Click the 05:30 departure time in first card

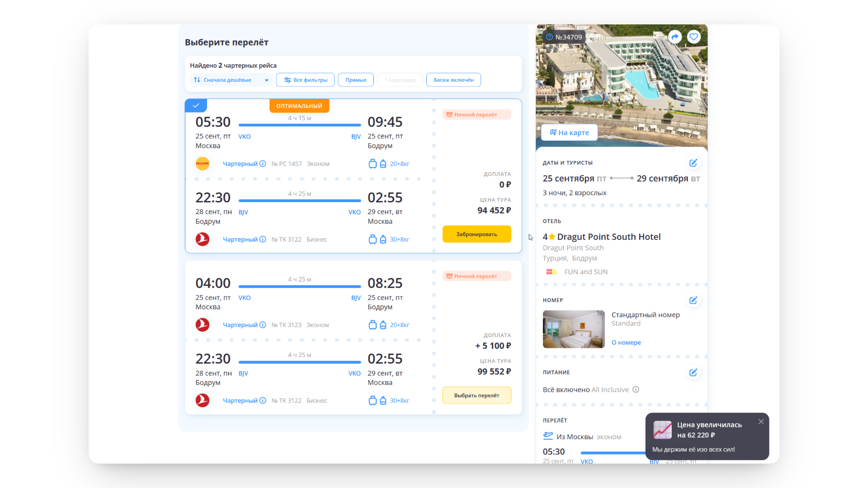pyautogui.click(x=213, y=122)
